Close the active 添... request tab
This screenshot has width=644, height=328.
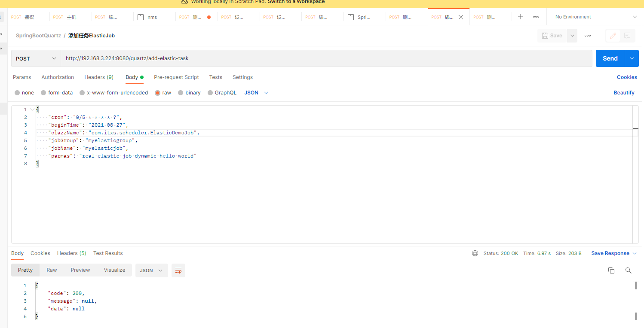[x=461, y=17]
